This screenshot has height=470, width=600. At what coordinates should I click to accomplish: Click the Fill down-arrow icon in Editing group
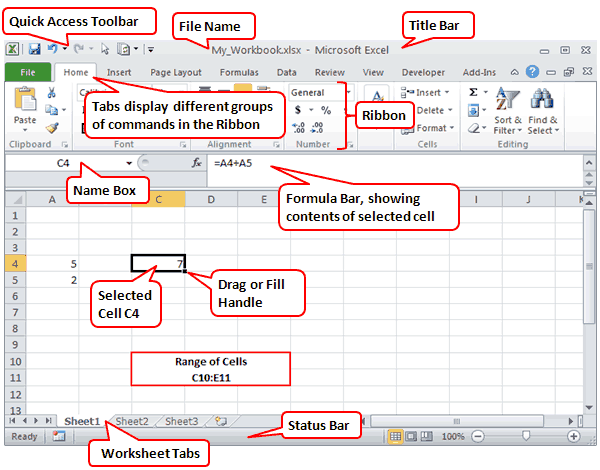[x=473, y=111]
